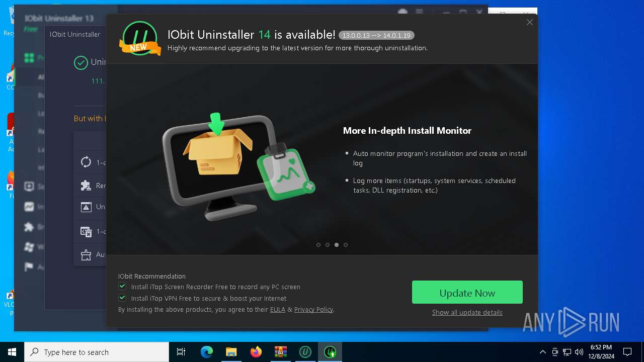Open the volume control tray icon
The width and height of the screenshot is (644, 362).
pos(579,352)
